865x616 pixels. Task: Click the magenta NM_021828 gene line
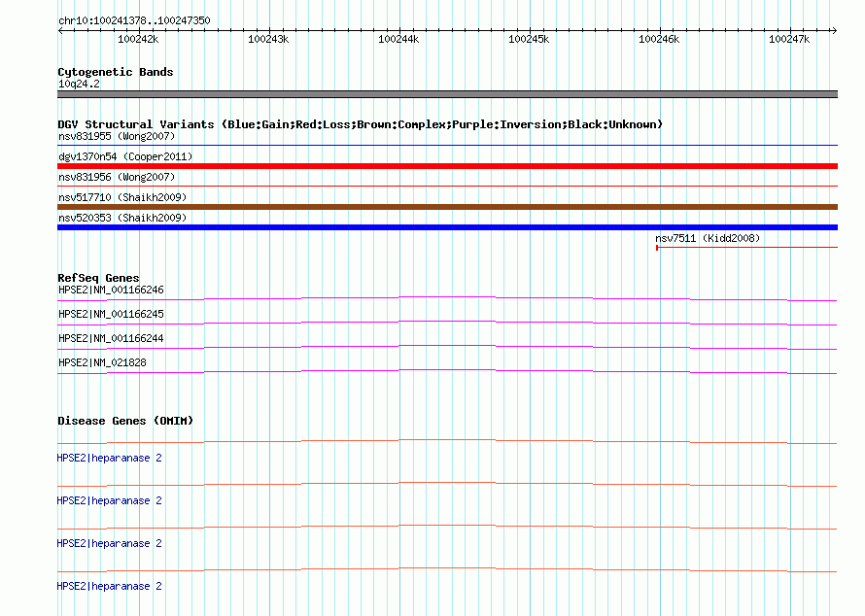coord(447,372)
